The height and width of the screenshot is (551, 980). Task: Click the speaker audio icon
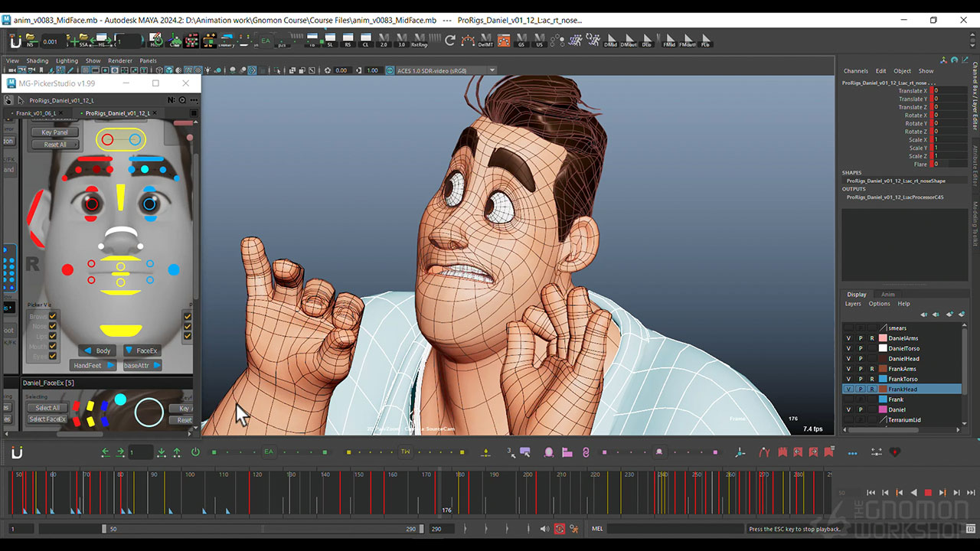[x=544, y=529]
